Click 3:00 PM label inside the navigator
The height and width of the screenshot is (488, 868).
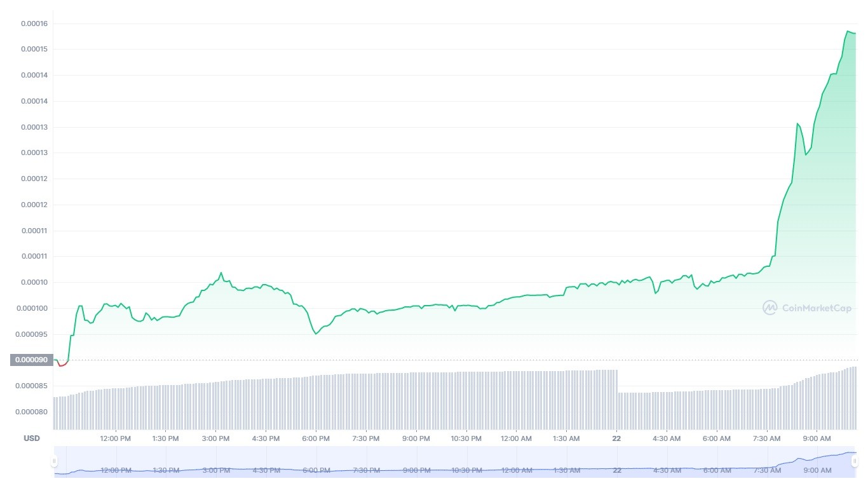[x=216, y=470]
